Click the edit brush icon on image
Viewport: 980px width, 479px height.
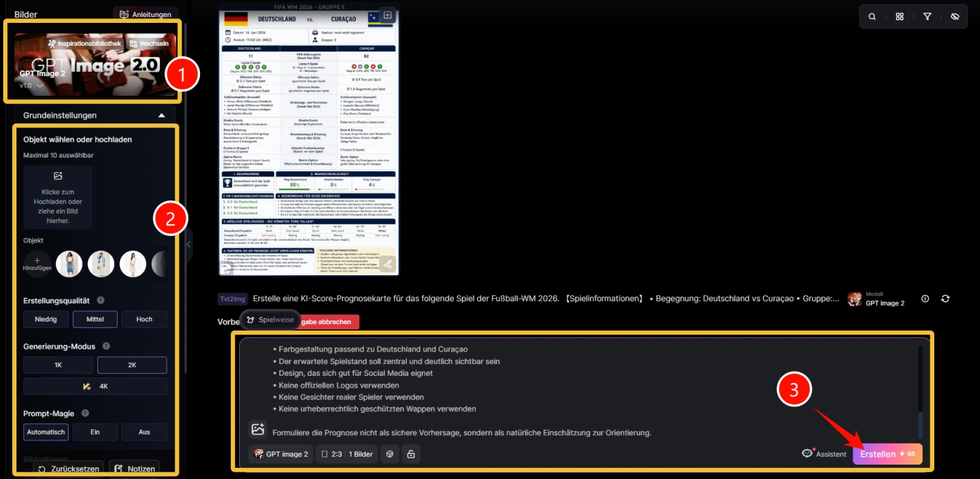coord(387,264)
